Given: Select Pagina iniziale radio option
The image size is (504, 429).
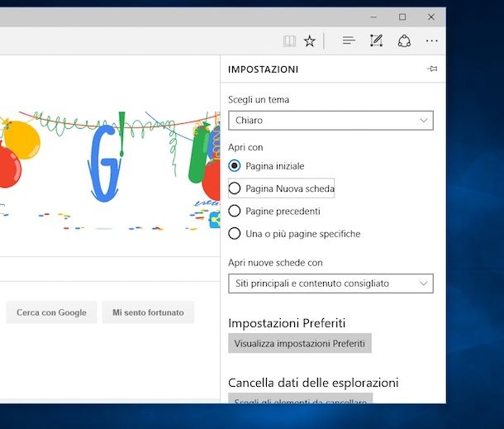Looking at the screenshot, I should click(266, 166).
